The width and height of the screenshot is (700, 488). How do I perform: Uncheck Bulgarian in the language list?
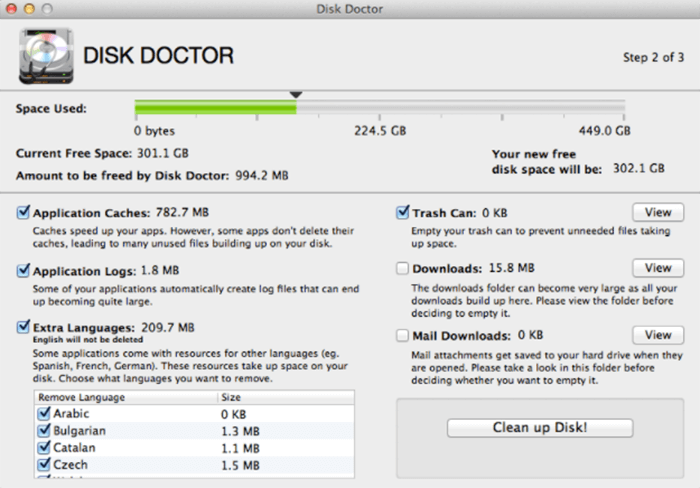pyautogui.click(x=44, y=430)
